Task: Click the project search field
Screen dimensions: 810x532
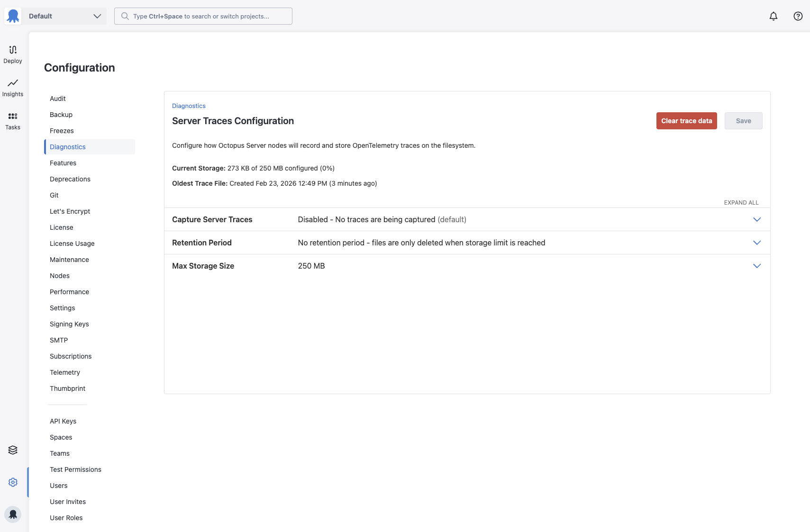Action: pos(203,16)
